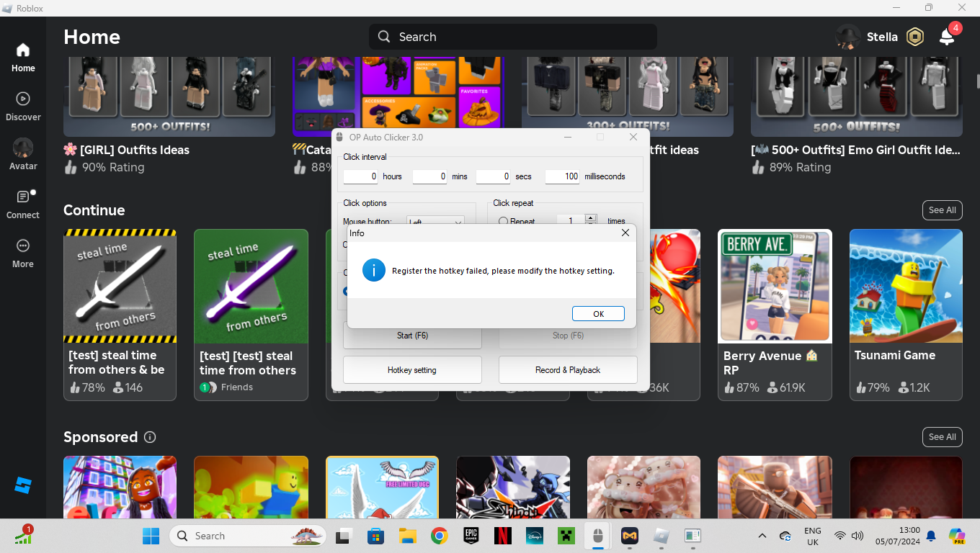Open the Tsunami Game thumbnail

click(x=906, y=286)
